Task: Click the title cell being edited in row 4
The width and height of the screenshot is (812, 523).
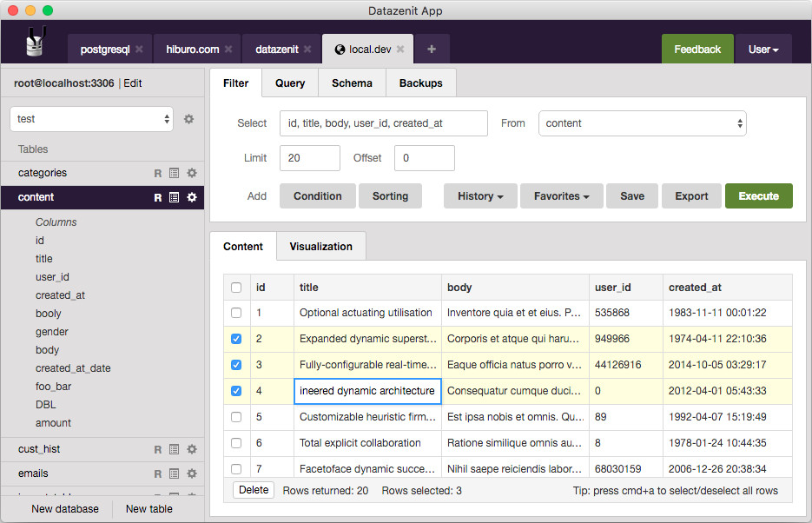Action: click(367, 391)
